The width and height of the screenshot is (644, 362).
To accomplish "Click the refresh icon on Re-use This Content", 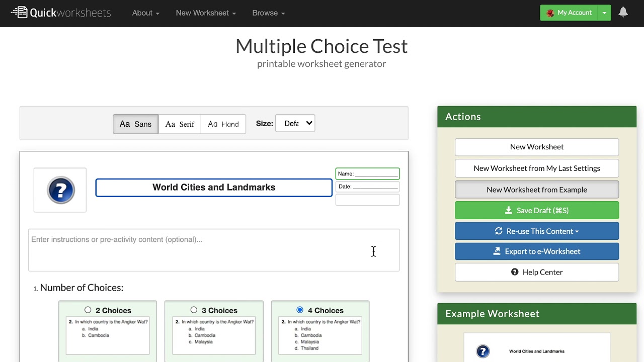I will tap(499, 231).
